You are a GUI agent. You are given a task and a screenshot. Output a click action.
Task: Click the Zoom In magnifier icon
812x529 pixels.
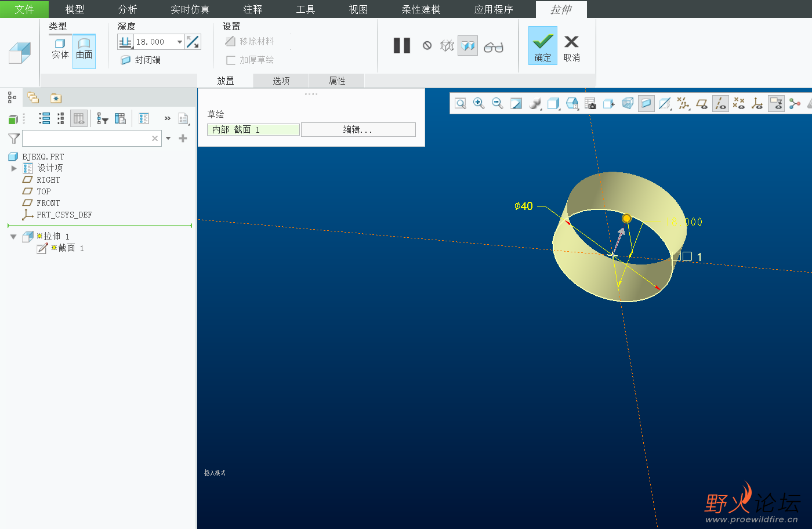pos(478,103)
